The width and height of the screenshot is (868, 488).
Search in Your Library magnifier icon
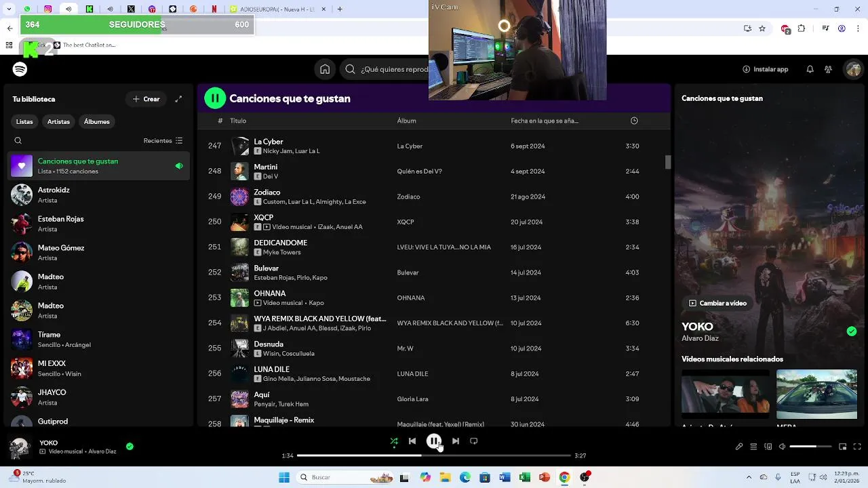click(18, 141)
